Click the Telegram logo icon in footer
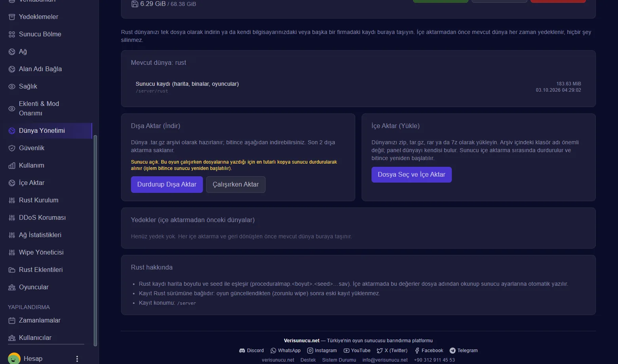The height and width of the screenshot is (364, 618). (x=453, y=351)
